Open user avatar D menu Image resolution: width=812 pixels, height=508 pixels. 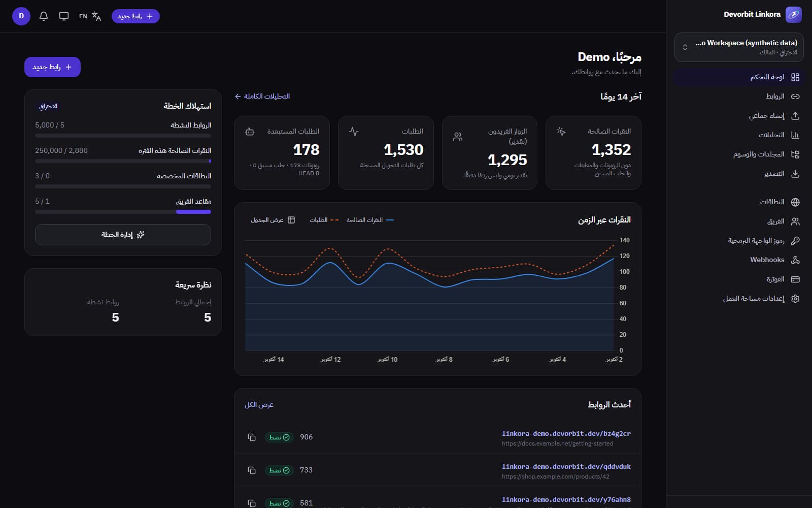pos(21,16)
